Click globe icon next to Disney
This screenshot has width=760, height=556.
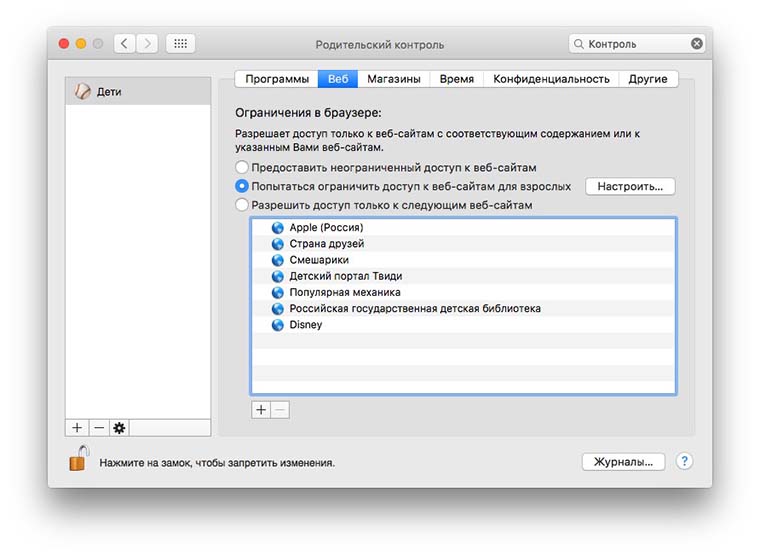pyautogui.click(x=278, y=325)
